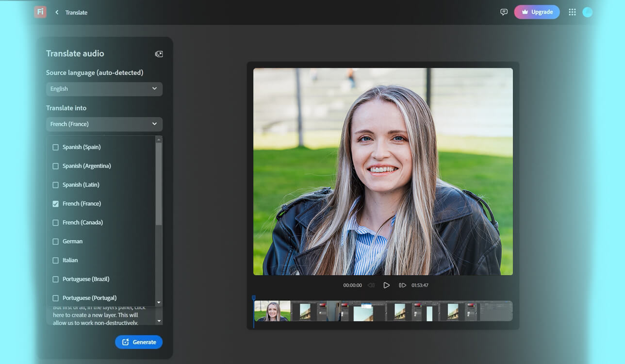This screenshot has width=625, height=364.
Task: Click the Firefly logo icon
Action: point(40,12)
